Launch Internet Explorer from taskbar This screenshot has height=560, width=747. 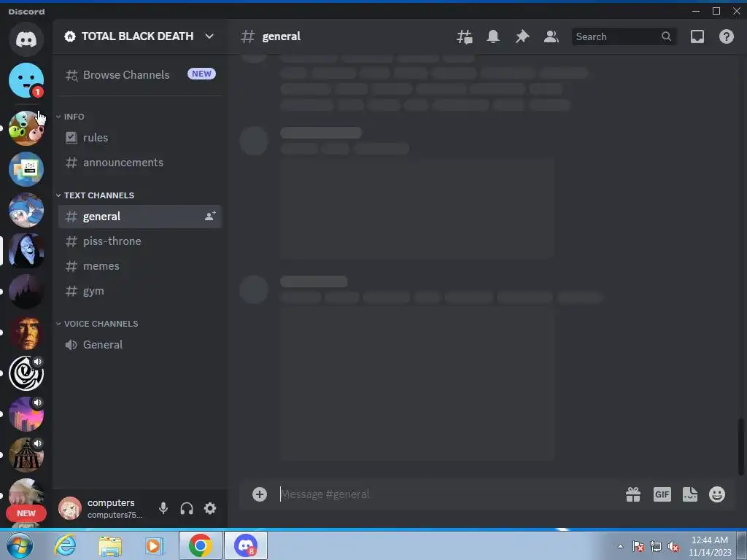pos(65,545)
